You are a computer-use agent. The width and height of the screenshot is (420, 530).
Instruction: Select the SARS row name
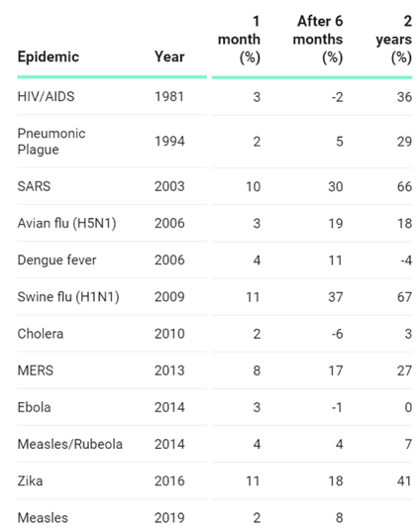tap(34, 186)
